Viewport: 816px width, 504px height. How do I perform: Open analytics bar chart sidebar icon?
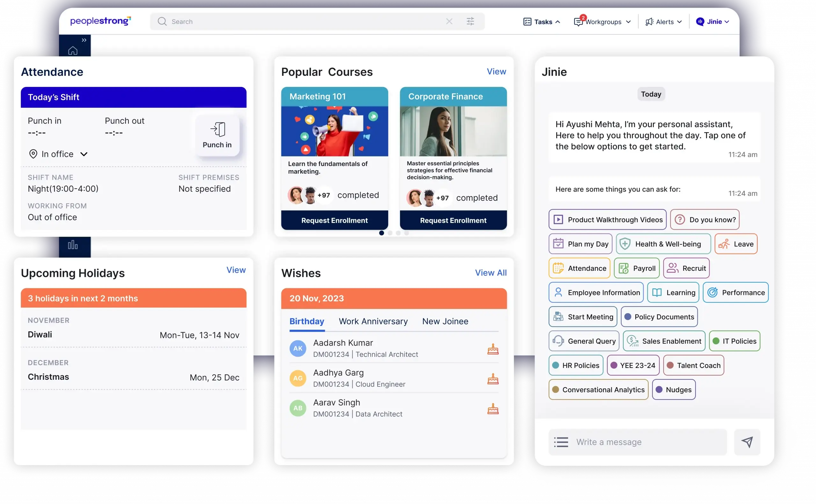click(73, 245)
